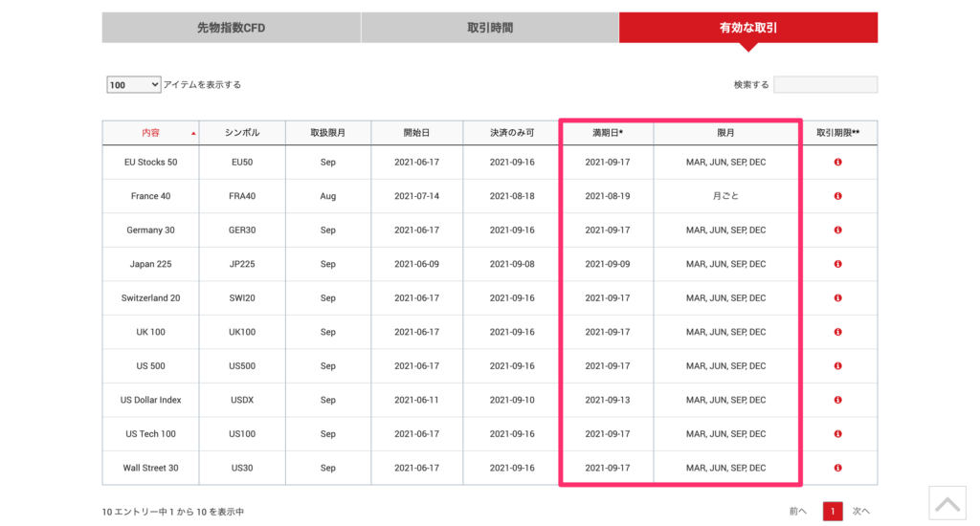Screen dimensions: 980x526
Task: Sort by シンボル column header
Action: pos(242,132)
